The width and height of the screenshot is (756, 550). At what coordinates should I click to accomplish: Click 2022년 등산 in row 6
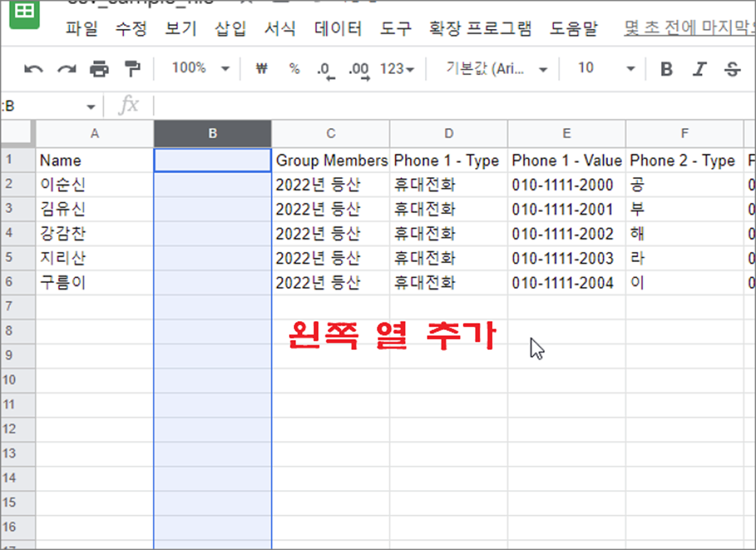331,283
